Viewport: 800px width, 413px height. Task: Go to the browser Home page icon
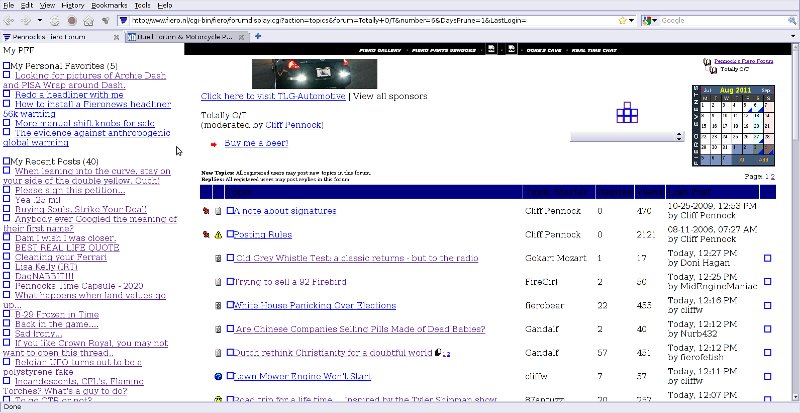88,21
